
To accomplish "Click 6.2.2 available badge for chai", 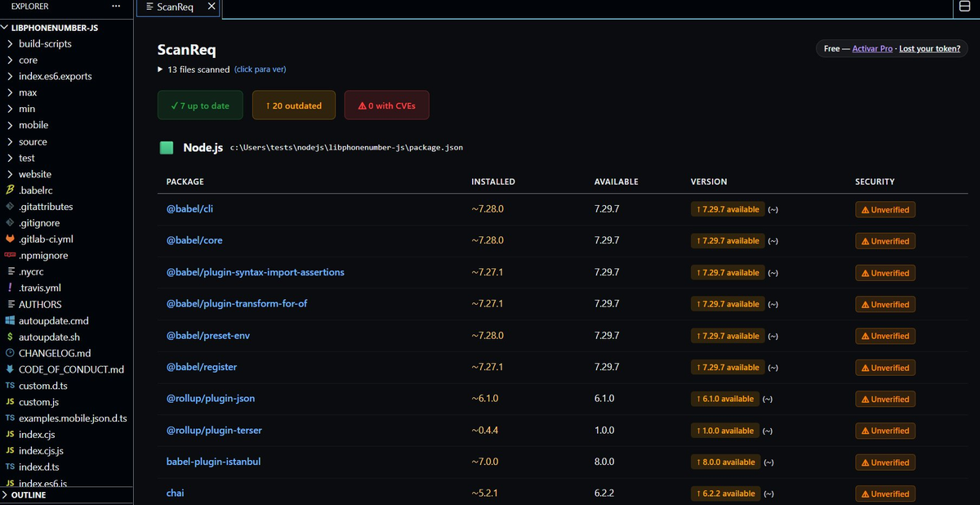I will [726, 494].
